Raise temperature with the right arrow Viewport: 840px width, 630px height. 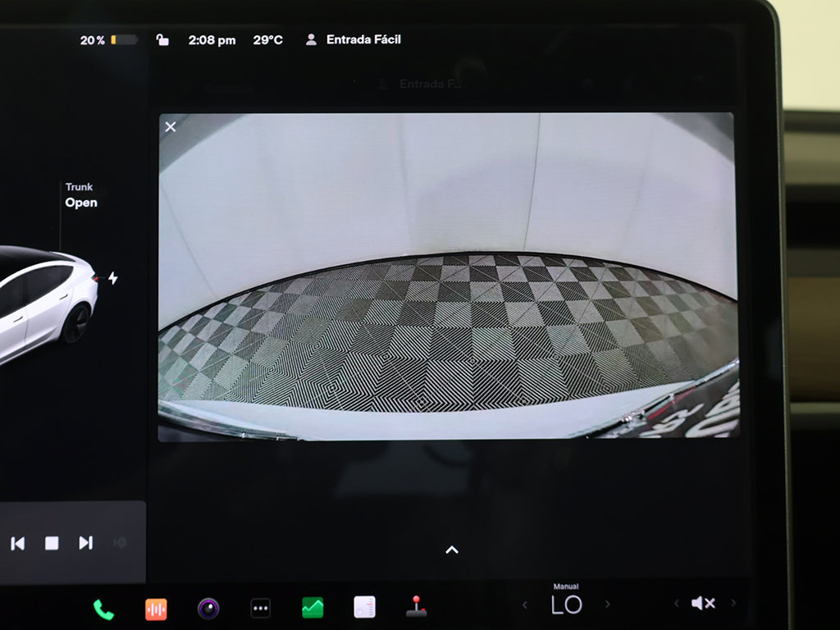pos(608,605)
